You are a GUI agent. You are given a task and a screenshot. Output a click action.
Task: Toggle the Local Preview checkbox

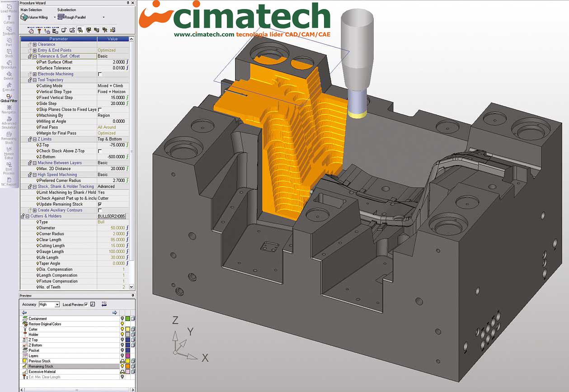tap(86, 305)
